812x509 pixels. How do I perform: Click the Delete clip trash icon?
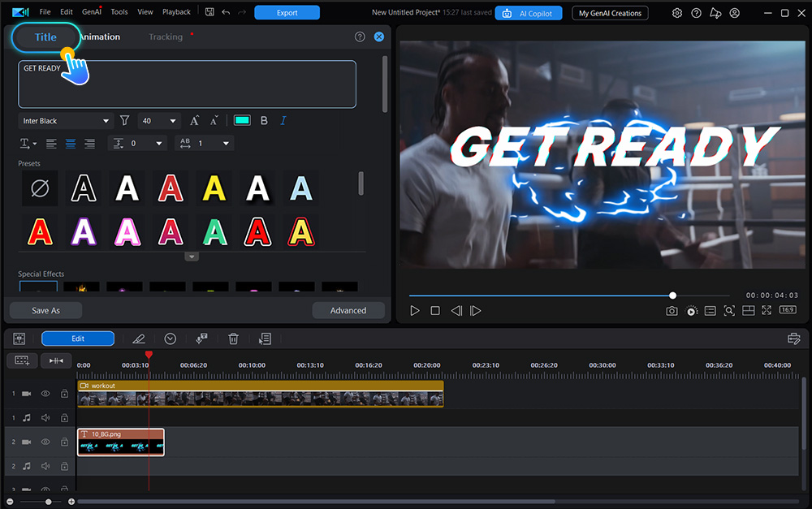(233, 339)
